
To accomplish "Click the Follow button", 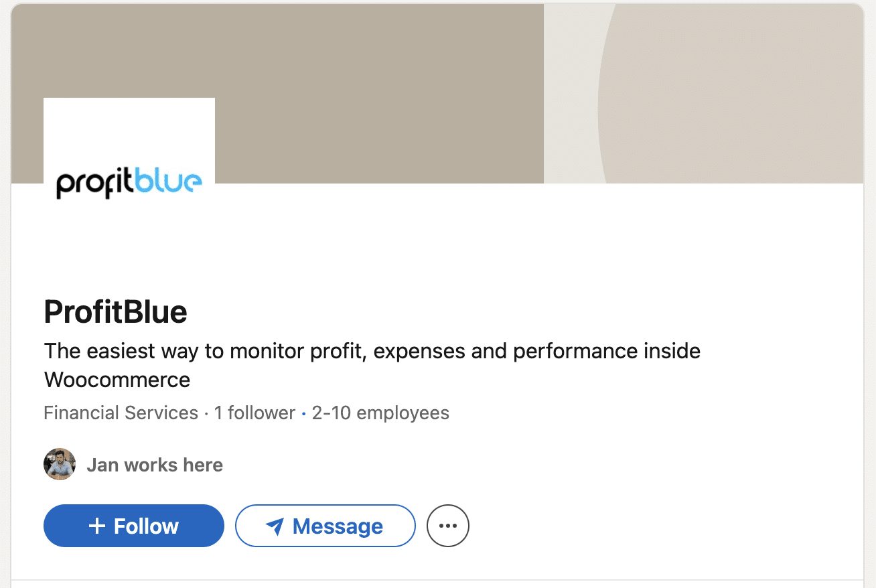I will coord(133,526).
